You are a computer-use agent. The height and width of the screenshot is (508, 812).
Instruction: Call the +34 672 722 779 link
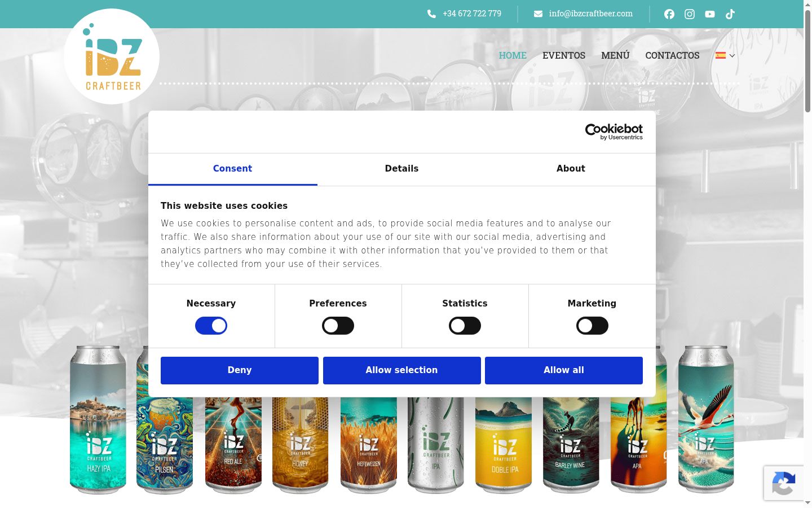point(472,14)
